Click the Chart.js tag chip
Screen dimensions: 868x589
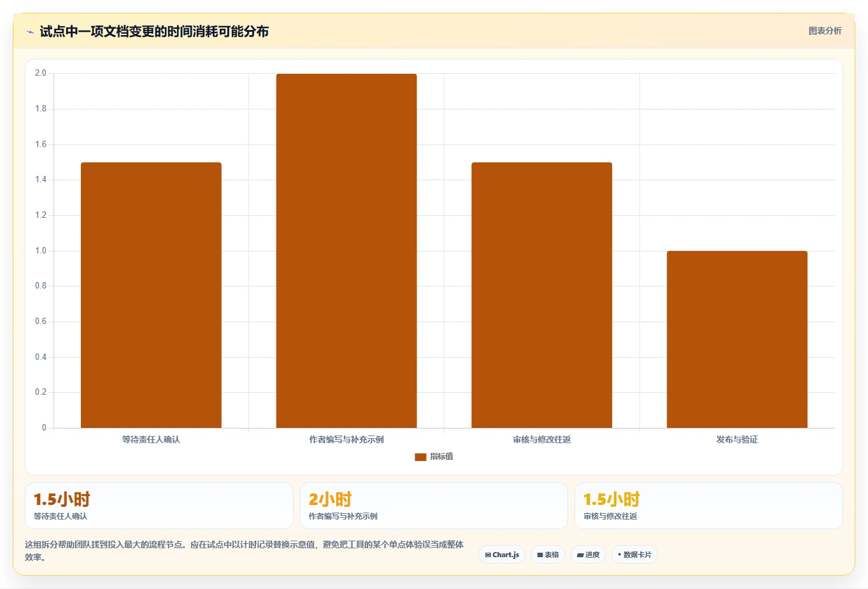(x=502, y=555)
